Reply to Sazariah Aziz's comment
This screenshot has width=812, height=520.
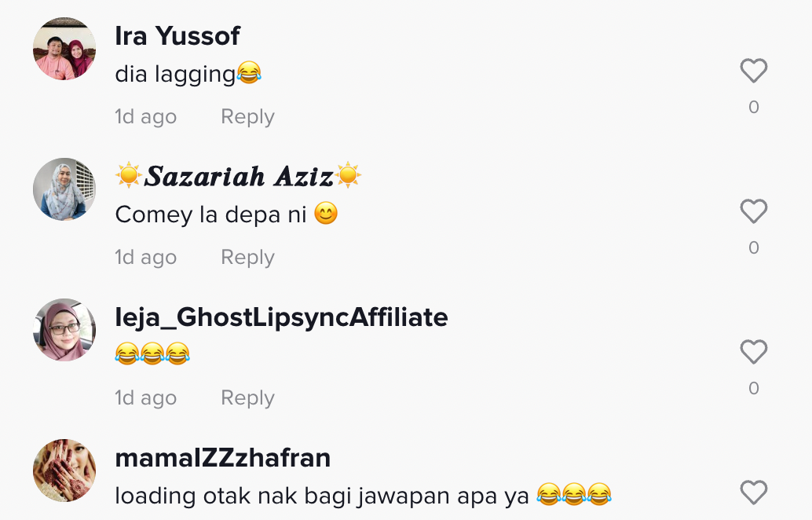click(x=247, y=258)
